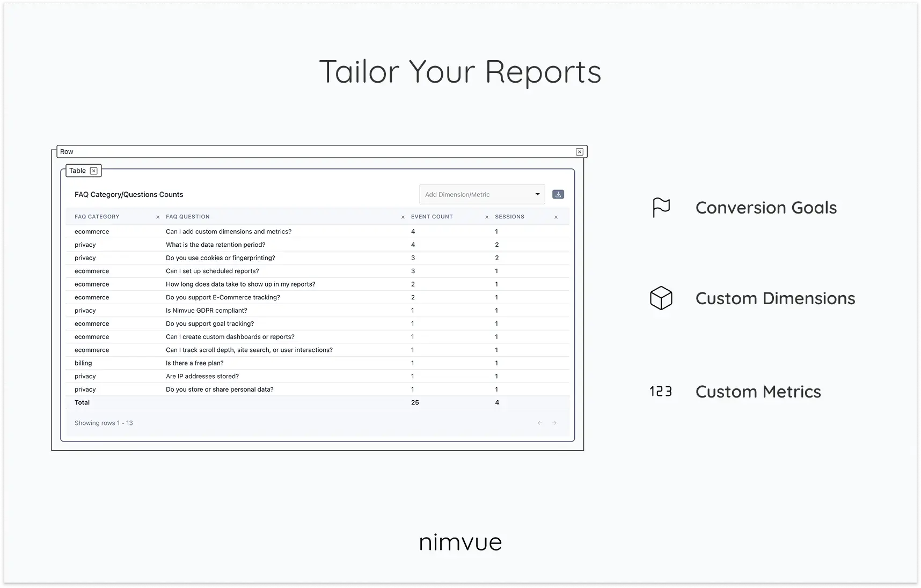Screen dimensions: 921x588
Task: Sort by the SESSIONS column header
Action: (x=509, y=217)
